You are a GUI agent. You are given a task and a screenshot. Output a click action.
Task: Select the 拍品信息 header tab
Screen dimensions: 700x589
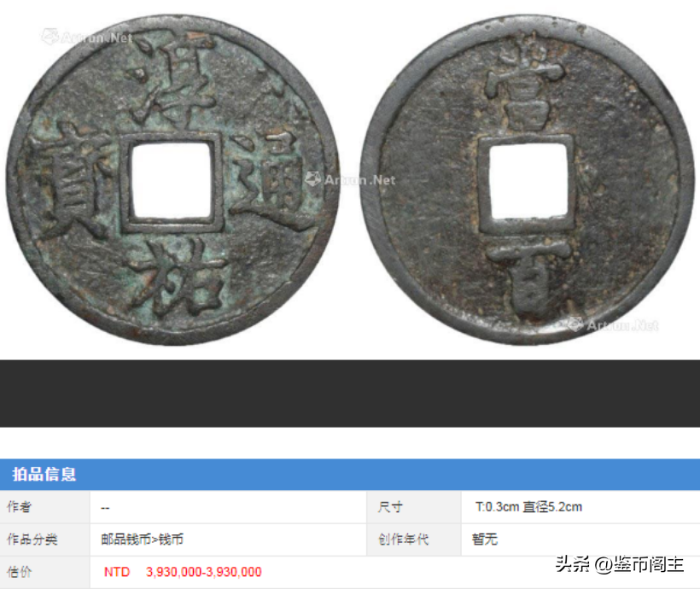point(44,475)
